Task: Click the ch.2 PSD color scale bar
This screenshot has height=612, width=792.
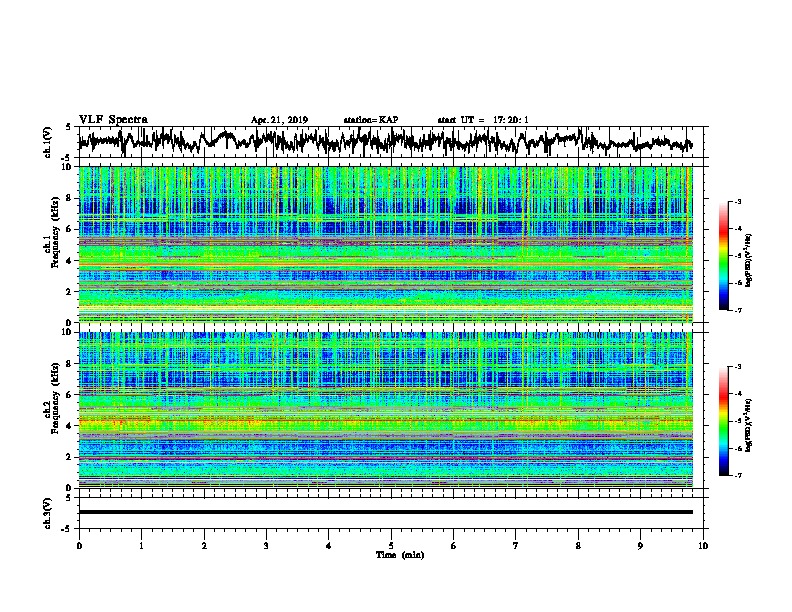Action: (x=723, y=421)
